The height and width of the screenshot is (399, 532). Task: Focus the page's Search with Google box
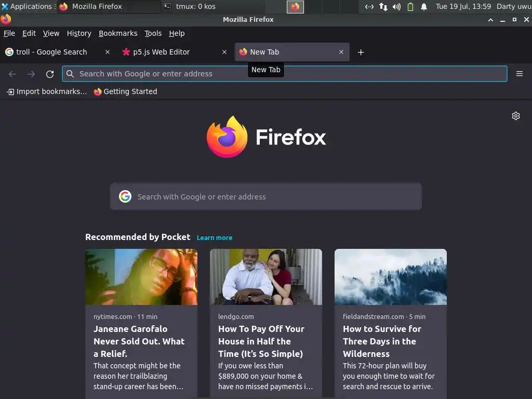265,196
